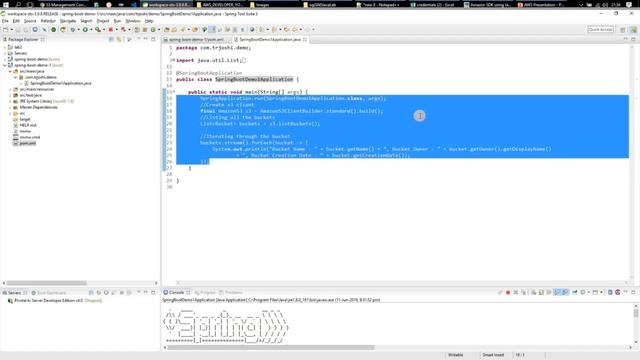Collapse the main method at line 15
The width and height of the screenshot is (640, 360).
pos(174,92)
